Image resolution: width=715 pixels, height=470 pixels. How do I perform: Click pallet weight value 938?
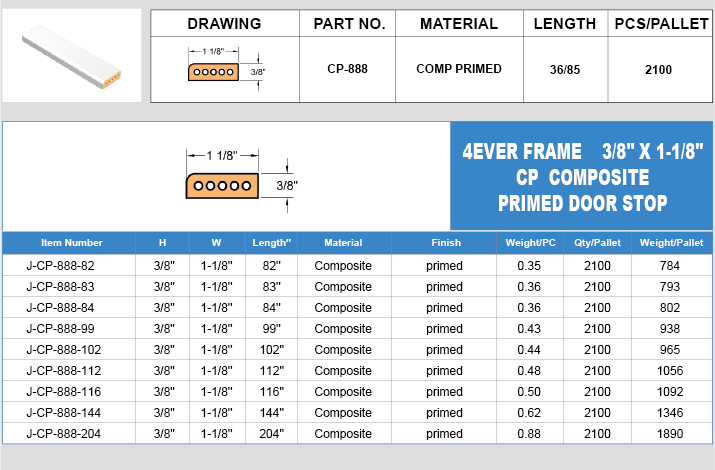(670, 329)
